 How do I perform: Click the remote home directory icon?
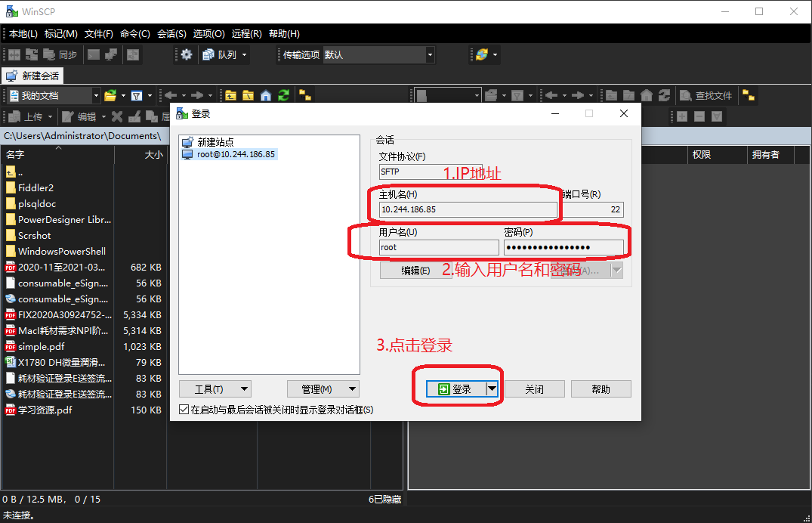647,95
